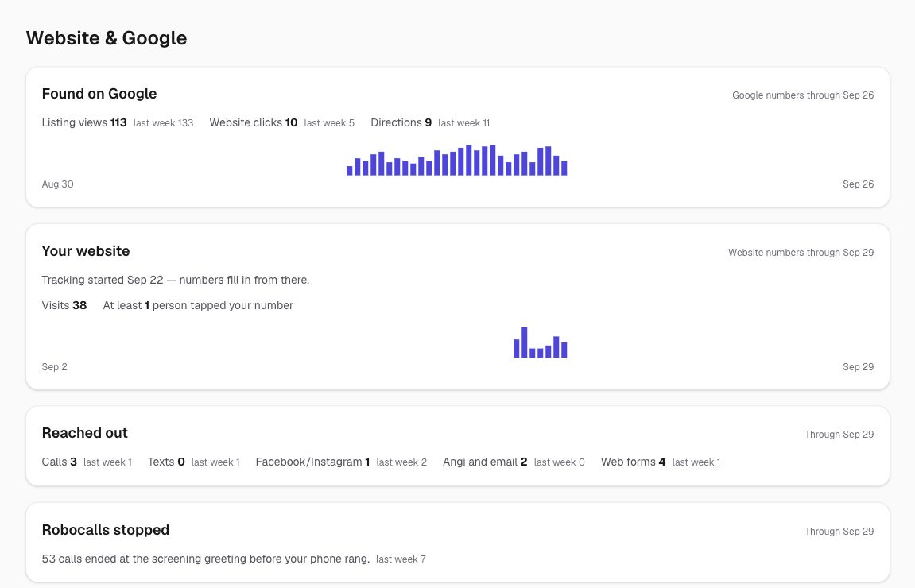Click the 'Visits 38' stat
Image resolution: width=915 pixels, height=588 pixels.
pyautogui.click(x=64, y=305)
